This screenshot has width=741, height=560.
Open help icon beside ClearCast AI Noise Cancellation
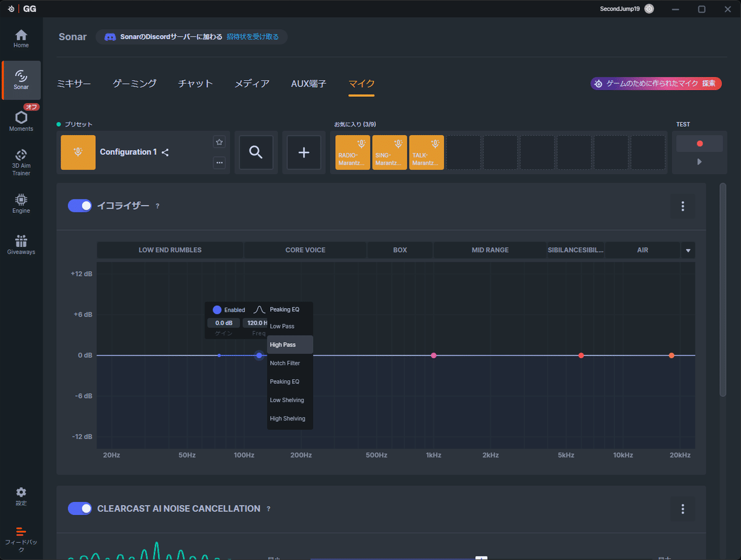268,509
